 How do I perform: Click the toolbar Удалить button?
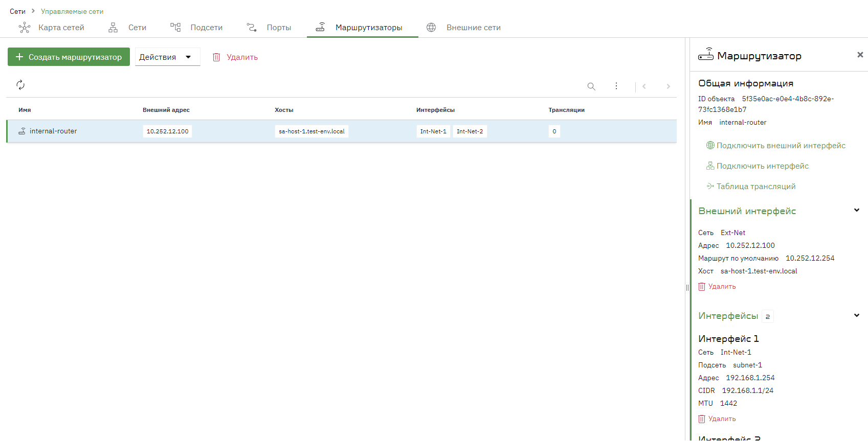[235, 57]
